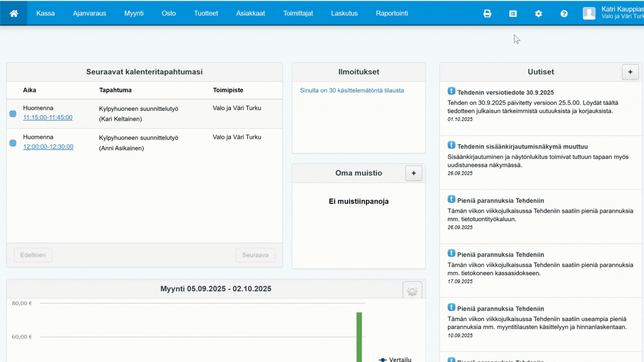
Task: Click the user avatar for Katri Kauppias
Action: pos(589,13)
